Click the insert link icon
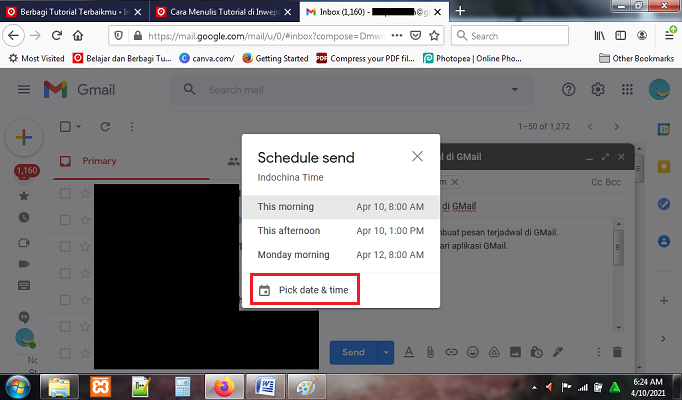This screenshot has width=682, height=400. coord(451,352)
